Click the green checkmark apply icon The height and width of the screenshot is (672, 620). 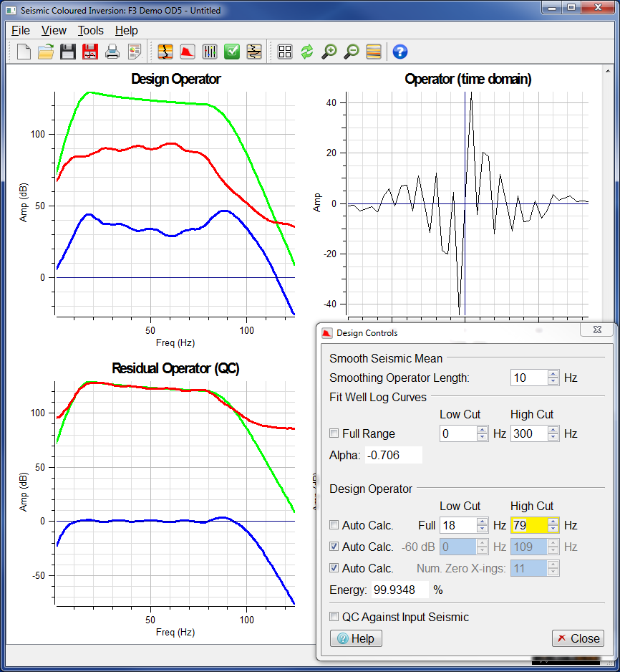click(232, 52)
